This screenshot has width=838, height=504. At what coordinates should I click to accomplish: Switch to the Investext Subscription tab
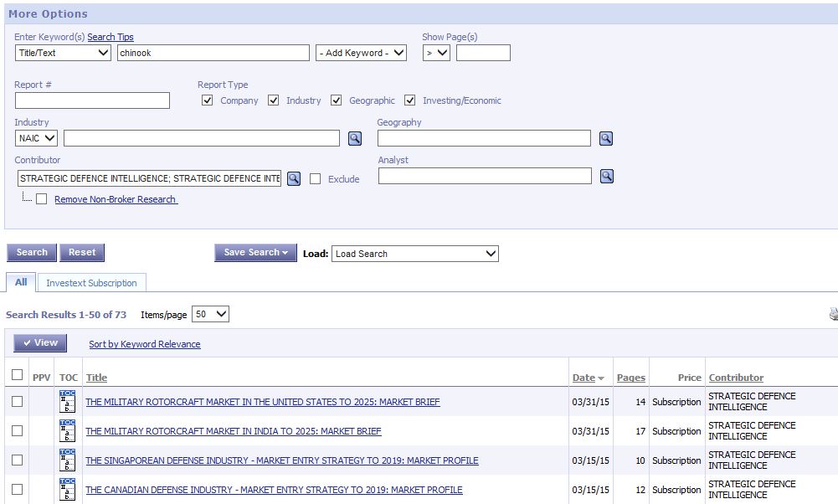(91, 283)
